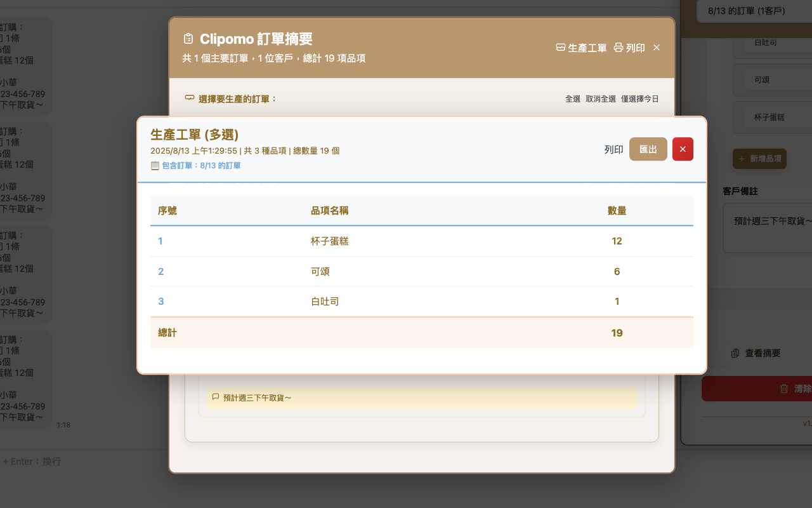Close the Clipomo 訂單摘要 dialog
Viewport: 812px width, 508px height.
pyautogui.click(x=657, y=48)
